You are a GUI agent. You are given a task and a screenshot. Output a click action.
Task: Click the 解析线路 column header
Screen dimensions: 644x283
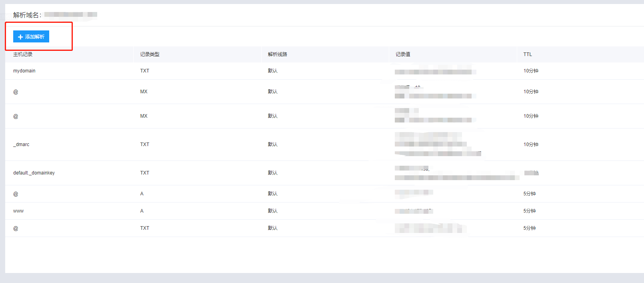(x=278, y=54)
